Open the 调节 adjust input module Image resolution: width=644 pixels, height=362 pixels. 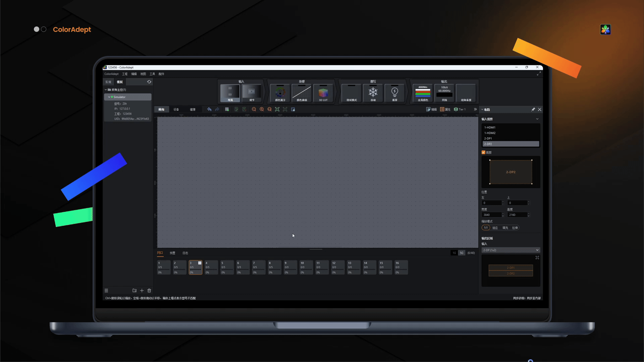[x=252, y=93]
